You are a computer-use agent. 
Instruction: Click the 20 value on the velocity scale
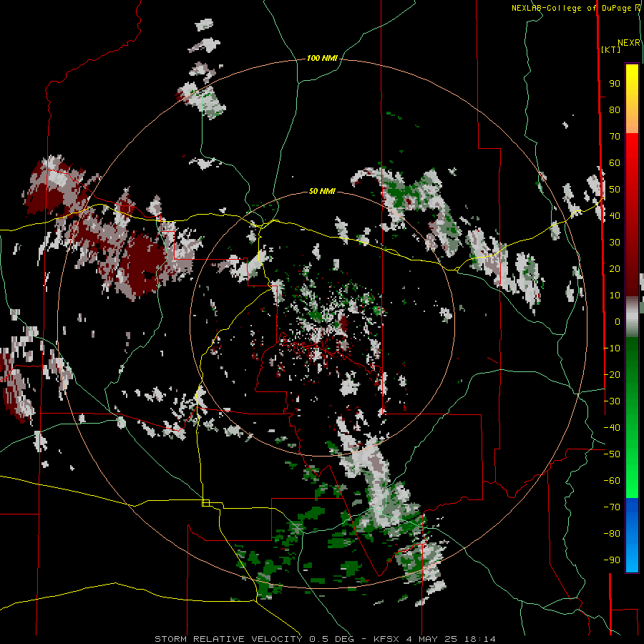615,268
